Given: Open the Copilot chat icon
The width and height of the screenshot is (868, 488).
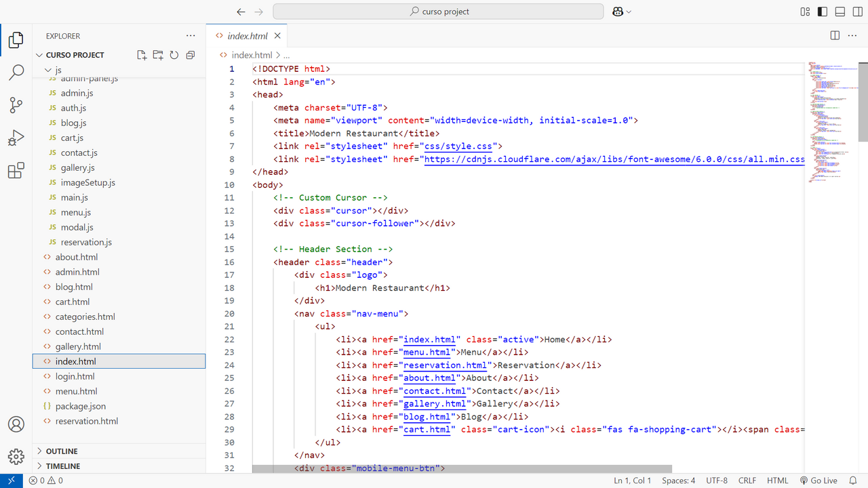Looking at the screenshot, I should (617, 12).
